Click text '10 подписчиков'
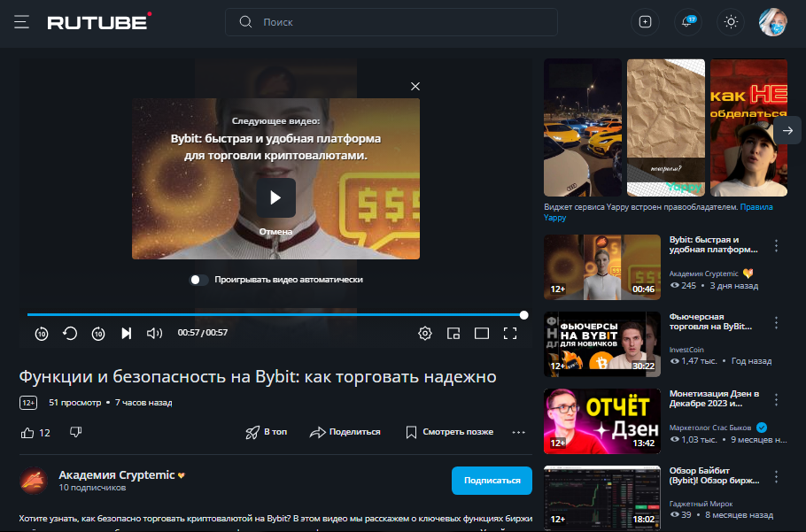This screenshot has width=806, height=532. [x=92, y=488]
